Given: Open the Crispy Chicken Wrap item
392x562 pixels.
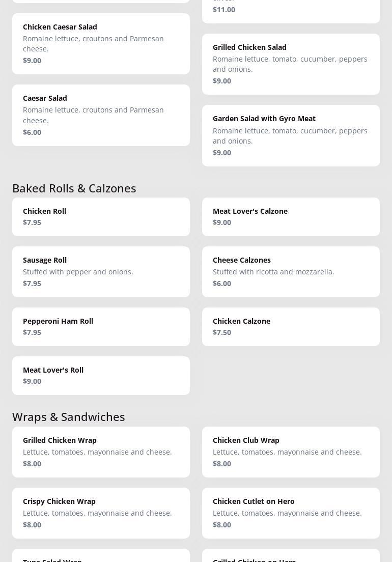Looking at the screenshot, I should (x=101, y=513).
